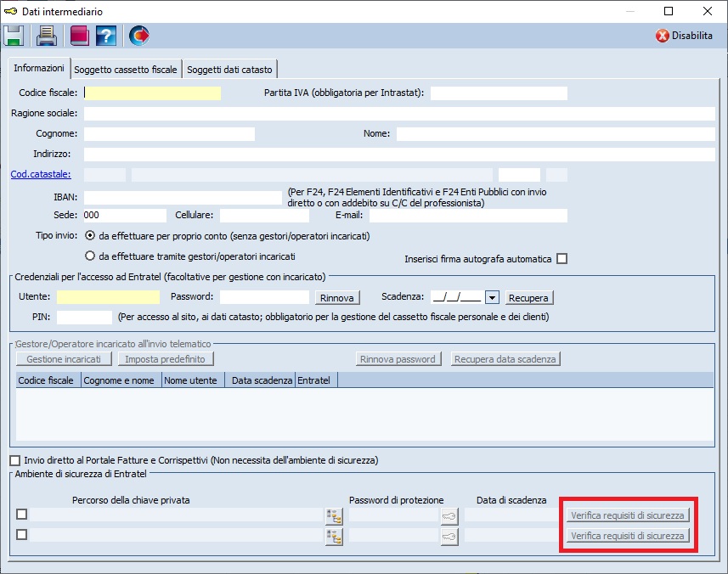Focus the IBAN input field
728x574 pixels.
pyautogui.click(x=183, y=197)
